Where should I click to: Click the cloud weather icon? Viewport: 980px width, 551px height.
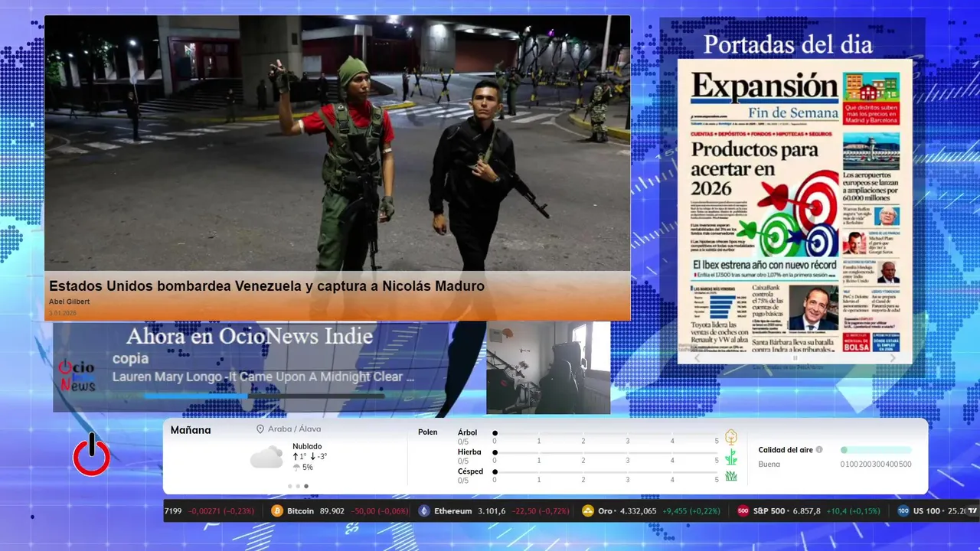pos(266,458)
